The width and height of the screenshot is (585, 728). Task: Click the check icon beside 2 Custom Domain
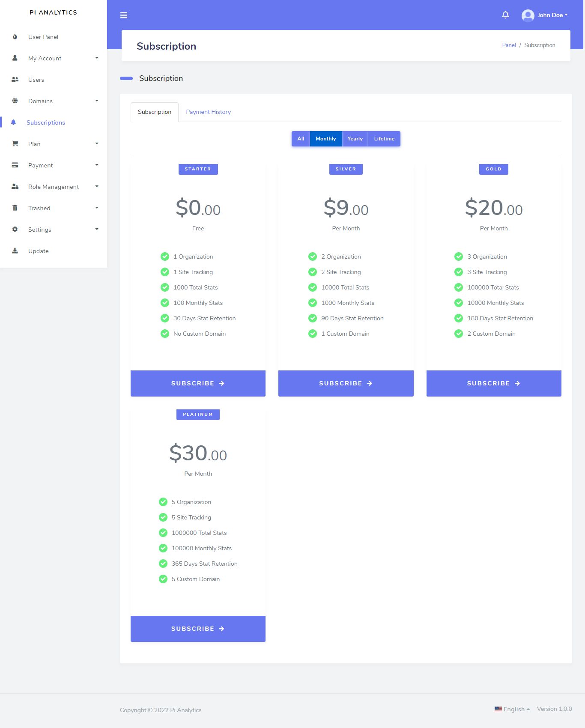click(459, 334)
